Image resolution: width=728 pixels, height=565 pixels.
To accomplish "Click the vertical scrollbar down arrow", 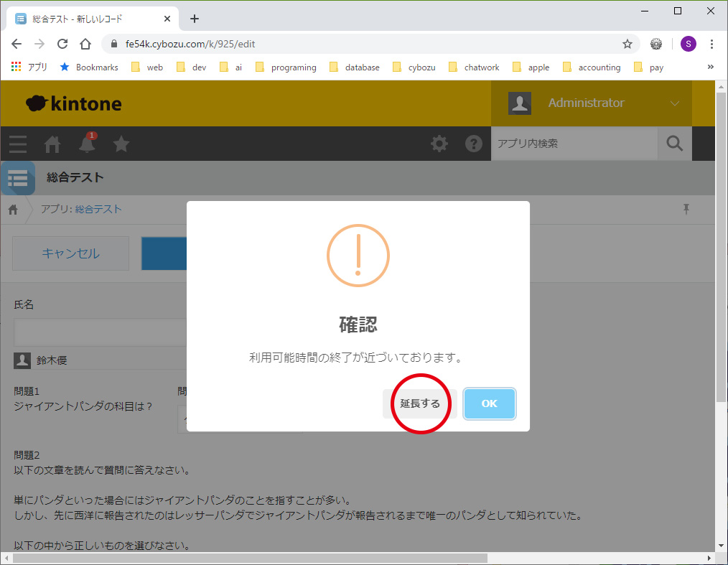I will [721, 546].
